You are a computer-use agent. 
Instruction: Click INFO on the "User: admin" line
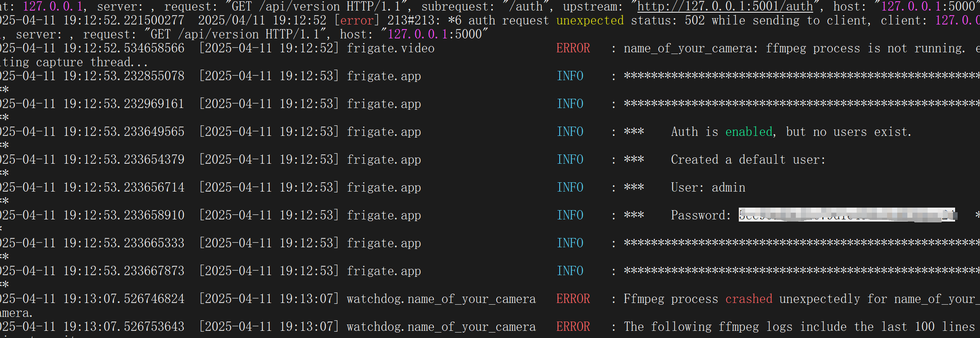click(x=570, y=188)
